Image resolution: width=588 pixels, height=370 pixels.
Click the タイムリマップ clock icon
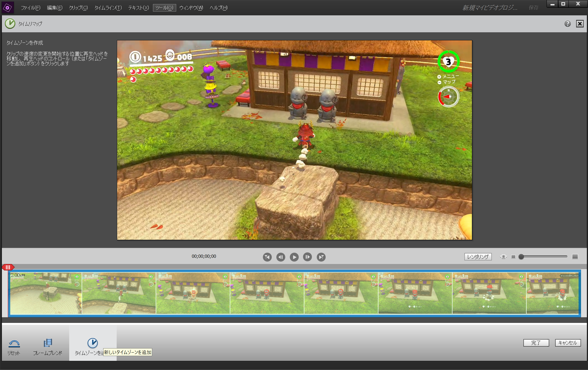[x=10, y=24]
